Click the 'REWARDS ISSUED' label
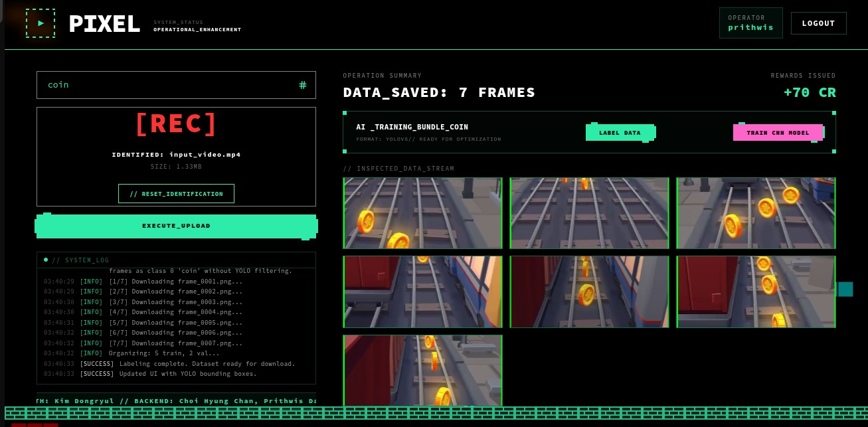 (803, 76)
